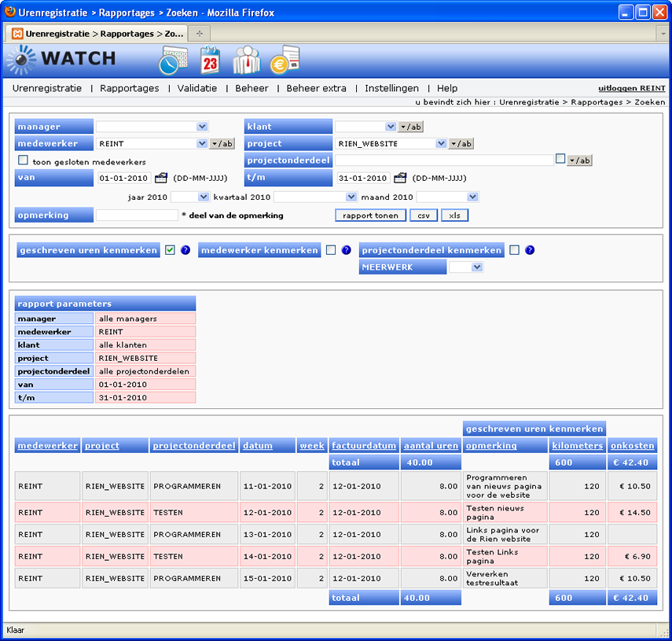Expand the klant dropdown
The image size is (672, 641).
(390, 127)
